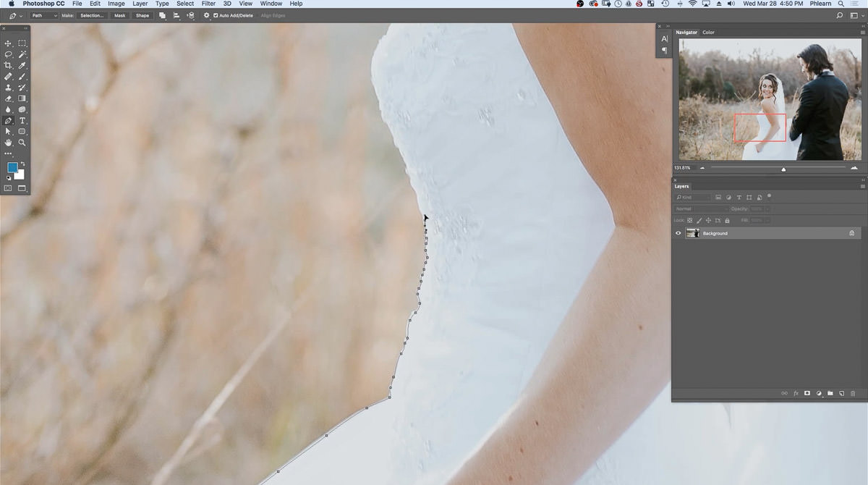Click the Background layer thumbnail
Screen dimensions: 868x485
(x=693, y=233)
